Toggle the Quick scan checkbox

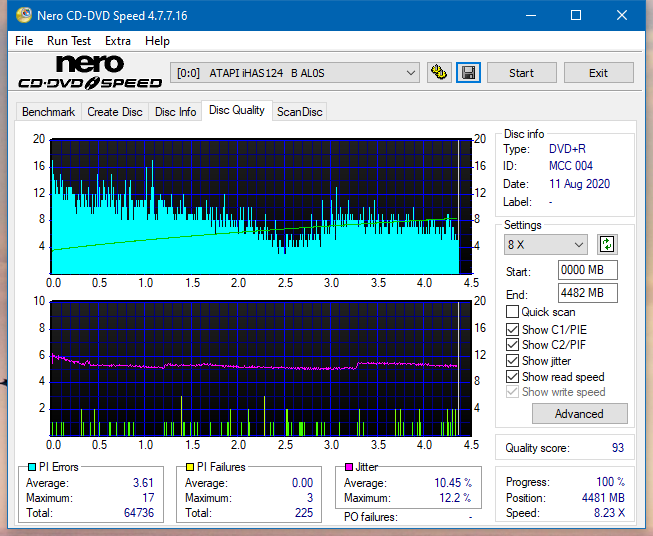coord(512,312)
